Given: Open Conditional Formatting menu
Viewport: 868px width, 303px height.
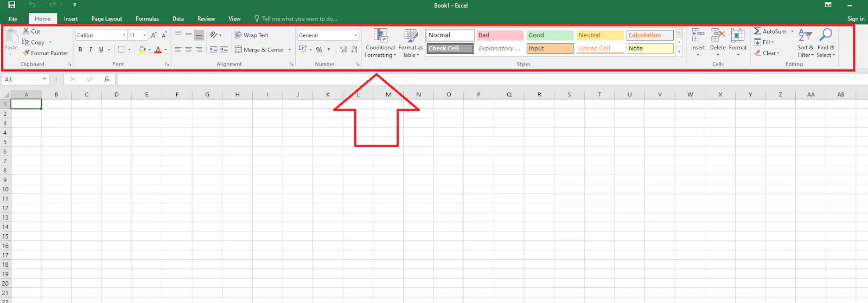Looking at the screenshot, I should tap(380, 43).
